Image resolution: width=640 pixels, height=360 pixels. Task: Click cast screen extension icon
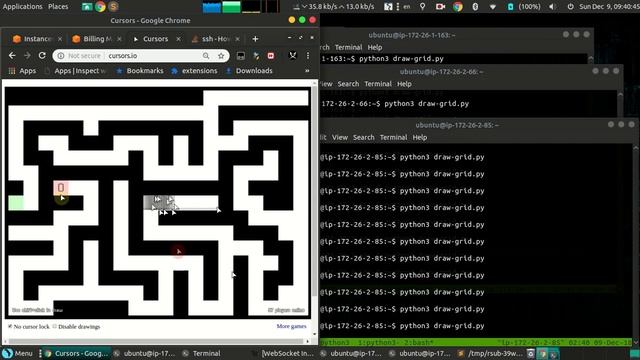pos(241,56)
